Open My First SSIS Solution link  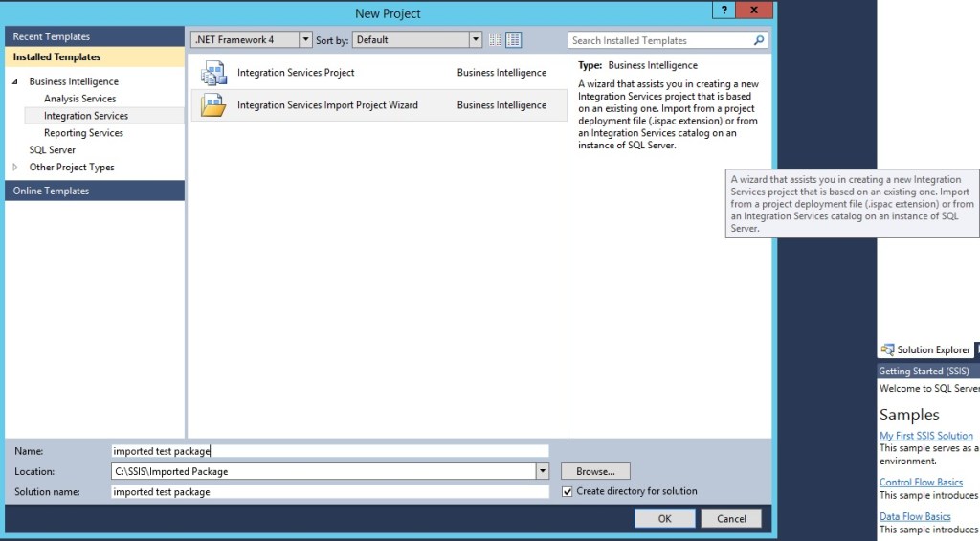tap(926, 436)
